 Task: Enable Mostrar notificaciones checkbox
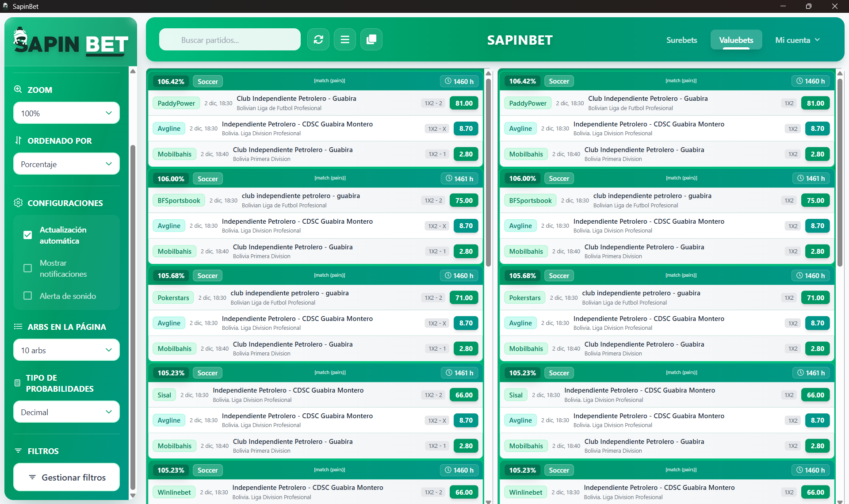point(28,268)
